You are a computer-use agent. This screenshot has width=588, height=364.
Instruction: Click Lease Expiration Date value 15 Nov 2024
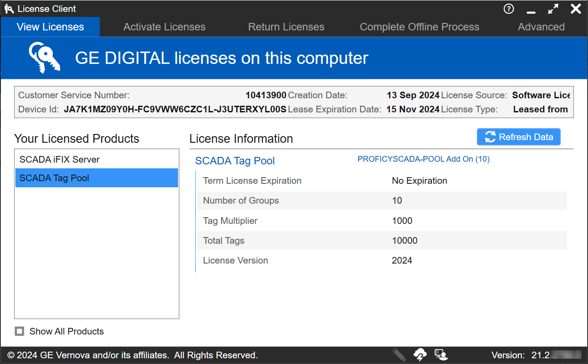pyautogui.click(x=413, y=109)
